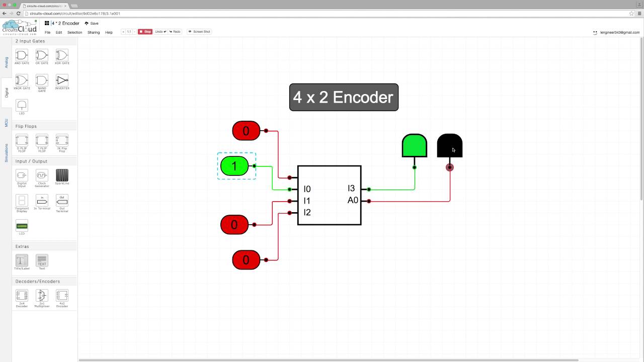Toggle the bottom digital input wired to I2
This screenshot has height=362, width=644.
pos(246,260)
